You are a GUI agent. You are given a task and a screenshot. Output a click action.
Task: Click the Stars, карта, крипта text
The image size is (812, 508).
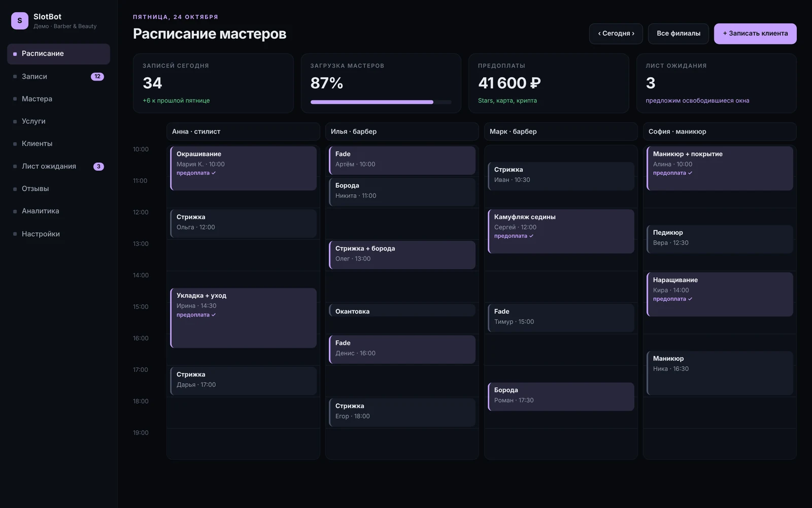coord(507,101)
